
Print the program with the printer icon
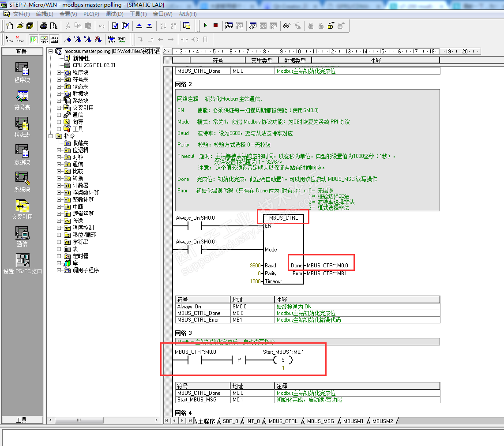click(44, 26)
